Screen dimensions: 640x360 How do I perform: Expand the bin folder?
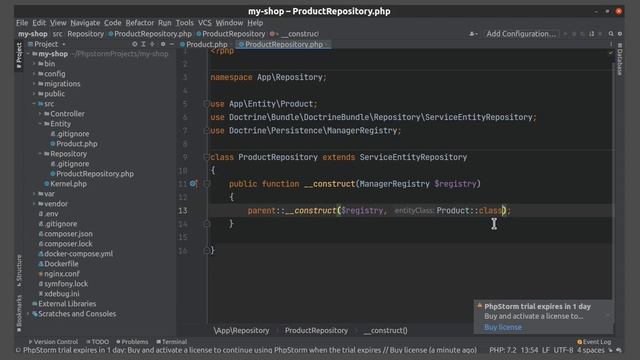[34, 64]
